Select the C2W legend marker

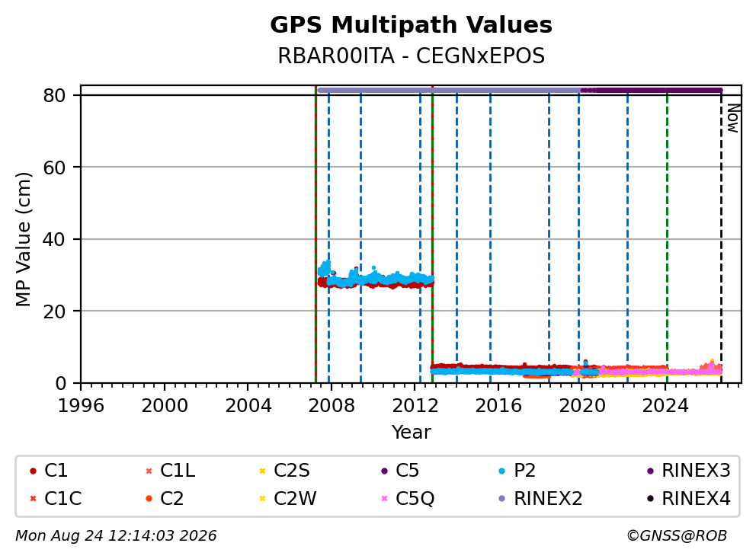pos(262,498)
